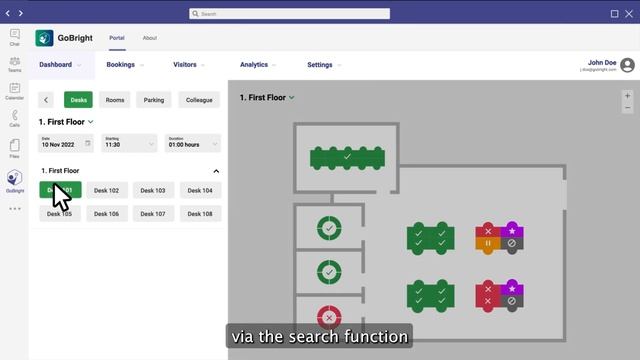Click the Date field showing 10 Nov 2022

(x=65, y=143)
